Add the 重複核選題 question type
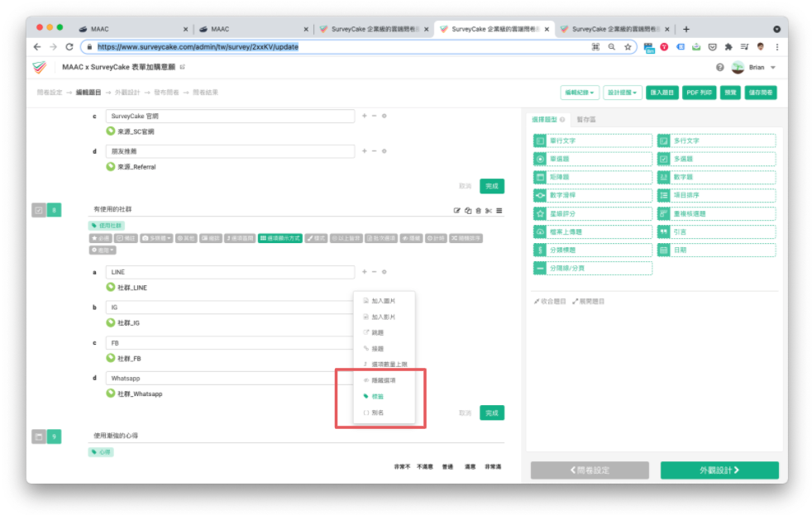 (x=717, y=213)
